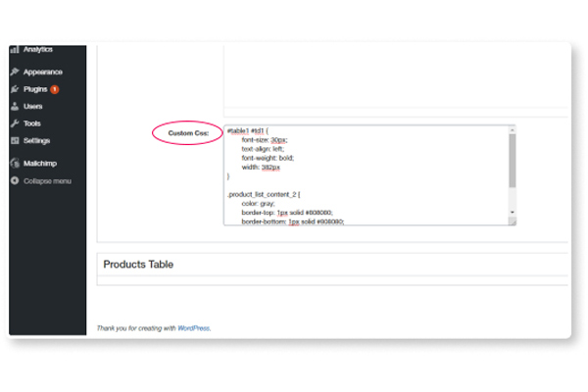Click the Analytics bar chart icon
The height and width of the screenshot is (392, 588).
pos(15,48)
